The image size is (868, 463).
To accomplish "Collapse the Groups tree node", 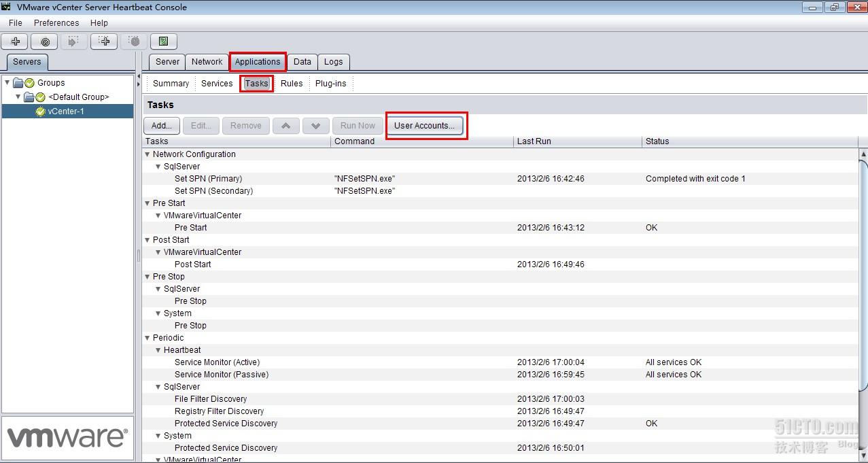I will (7, 83).
